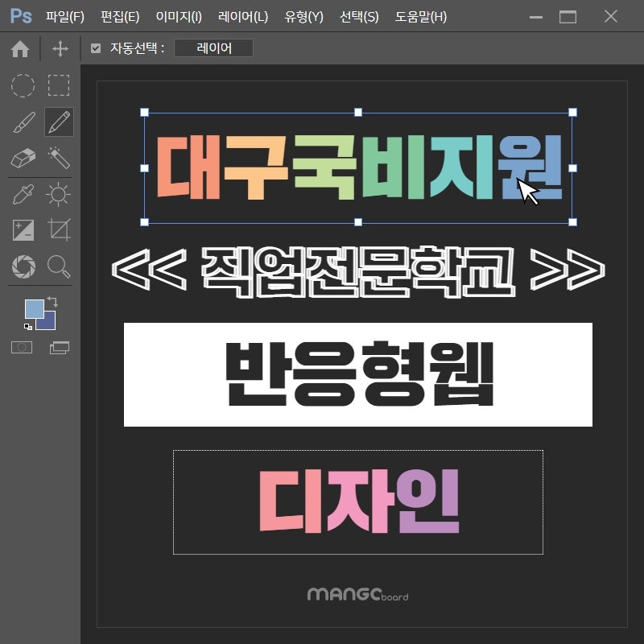644x644 pixels.
Task: Select the Magic Wand tool
Action: pyautogui.click(x=59, y=158)
